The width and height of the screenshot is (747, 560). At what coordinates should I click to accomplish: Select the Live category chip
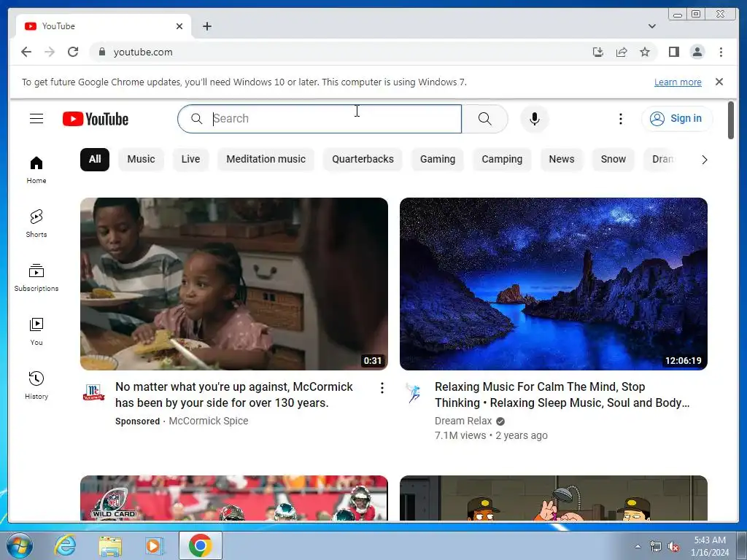click(x=190, y=160)
